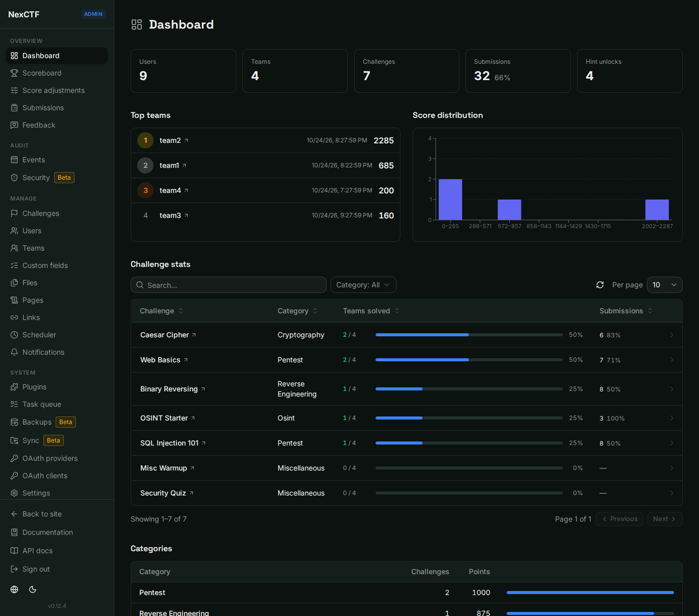Open Custom fields in sidebar
699x616 pixels.
click(x=57, y=265)
